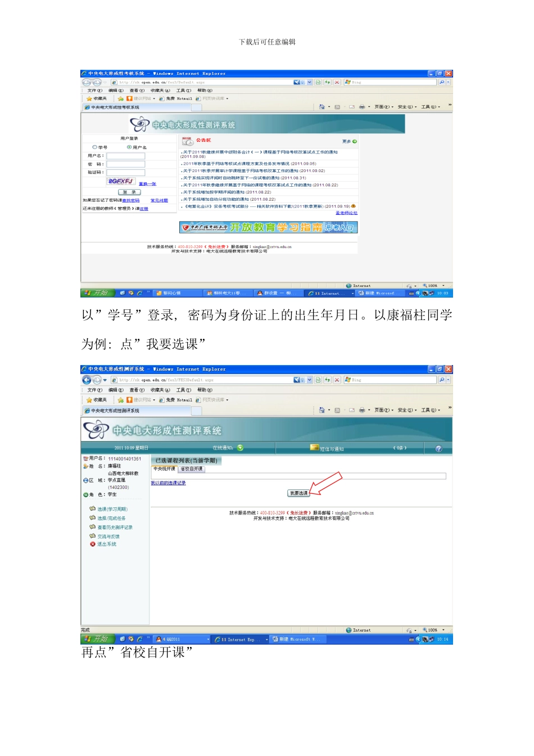Click the 开始 Start button on the upper taskbar
534x756 pixels.
(98, 293)
